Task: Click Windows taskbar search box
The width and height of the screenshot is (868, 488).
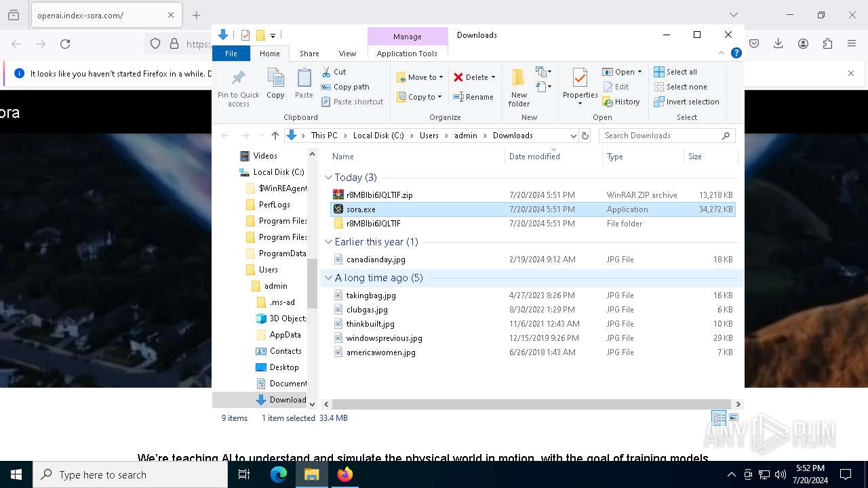Action: (x=130, y=474)
